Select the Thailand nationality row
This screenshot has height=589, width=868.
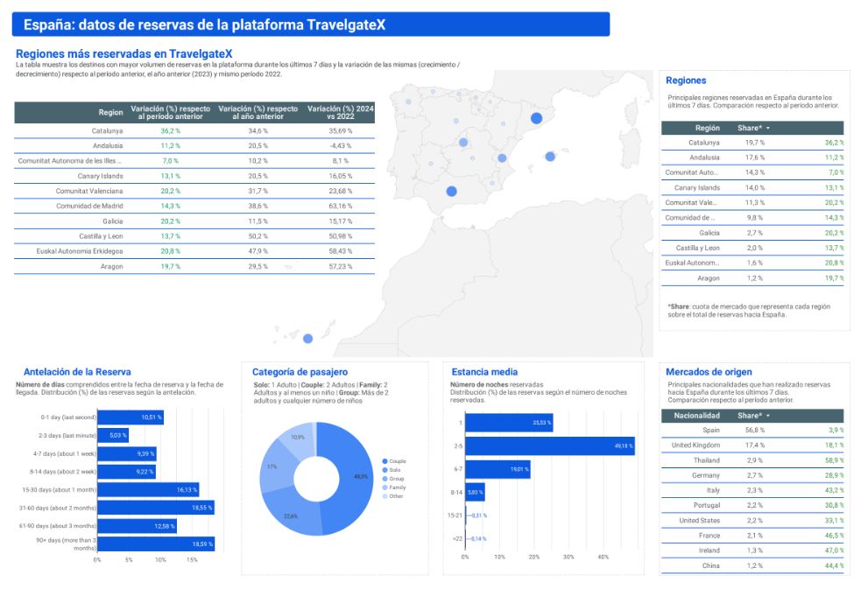[x=752, y=460]
